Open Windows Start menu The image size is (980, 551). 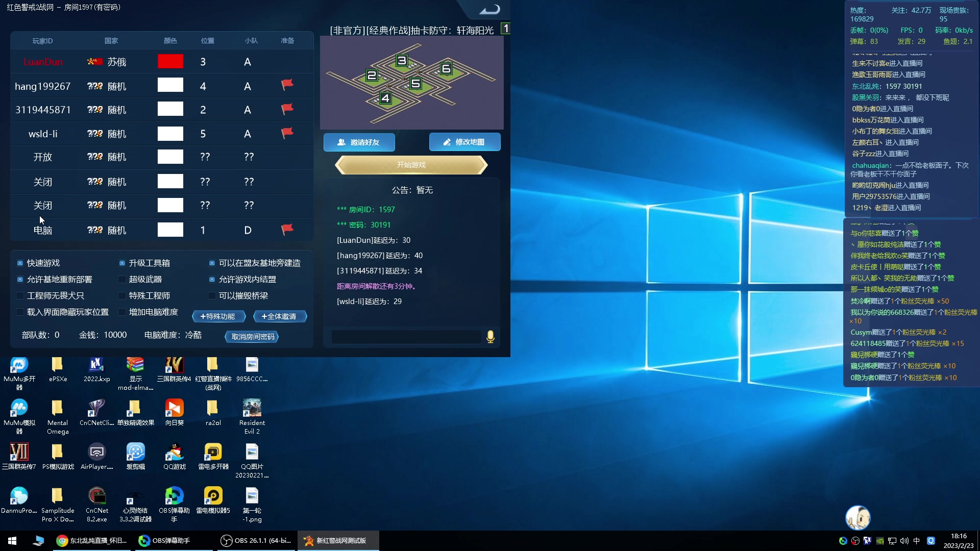pos(12,541)
